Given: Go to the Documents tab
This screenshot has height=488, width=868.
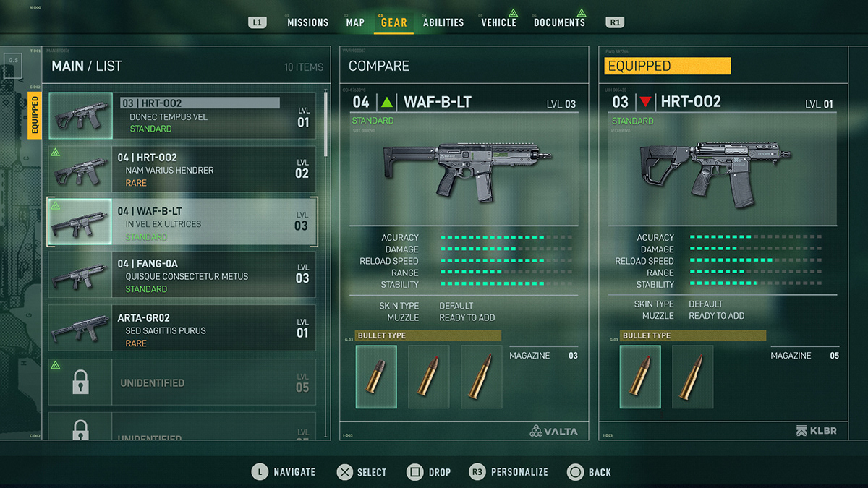Looking at the screenshot, I should (x=559, y=21).
